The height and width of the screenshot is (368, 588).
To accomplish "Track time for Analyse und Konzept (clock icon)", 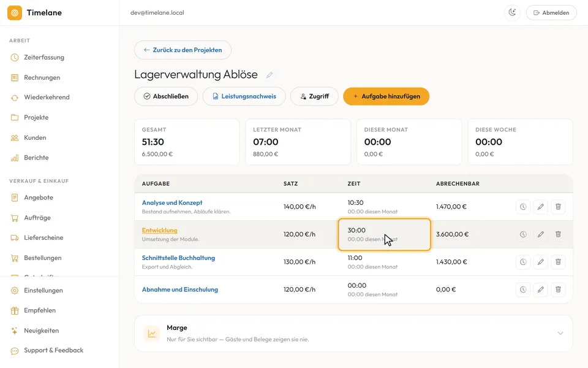I will 523,207.
